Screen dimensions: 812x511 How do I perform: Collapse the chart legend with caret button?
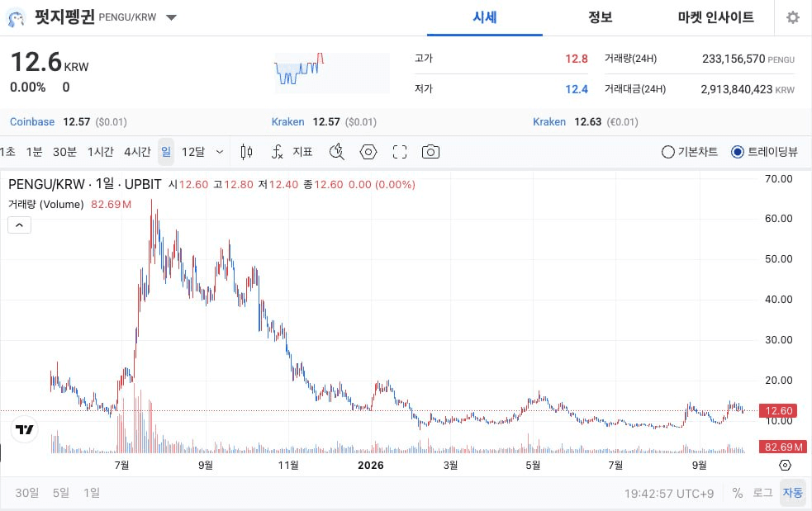(19, 225)
